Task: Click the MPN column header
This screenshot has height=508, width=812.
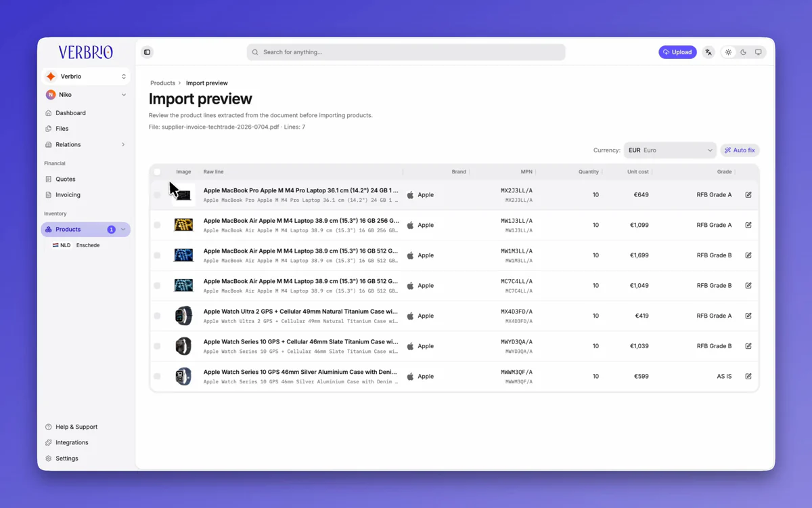Action: coord(526,172)
